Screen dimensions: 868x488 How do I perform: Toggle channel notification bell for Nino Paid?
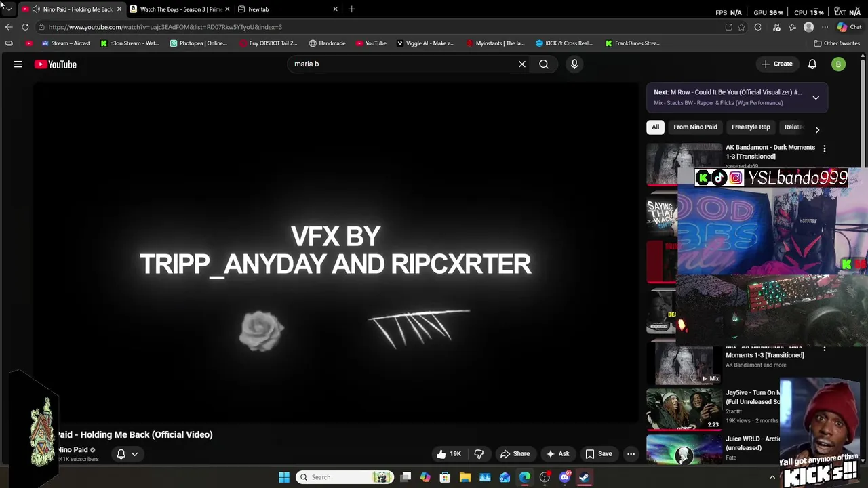[121, 454]
